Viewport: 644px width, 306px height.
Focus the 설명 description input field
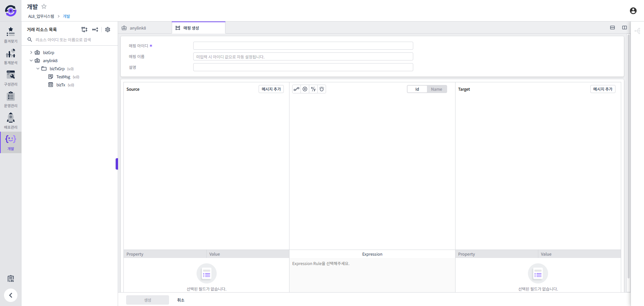pyautogui.click(x=303, y=67)
